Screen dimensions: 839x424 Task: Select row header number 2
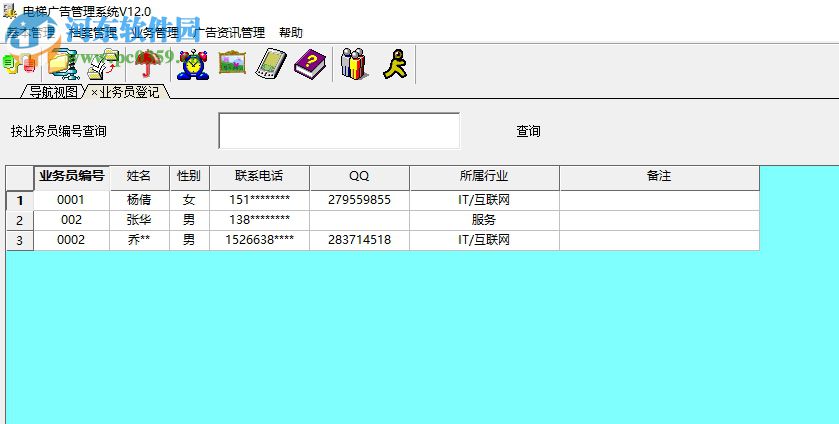pyautogui.click(x=20, y=221)
